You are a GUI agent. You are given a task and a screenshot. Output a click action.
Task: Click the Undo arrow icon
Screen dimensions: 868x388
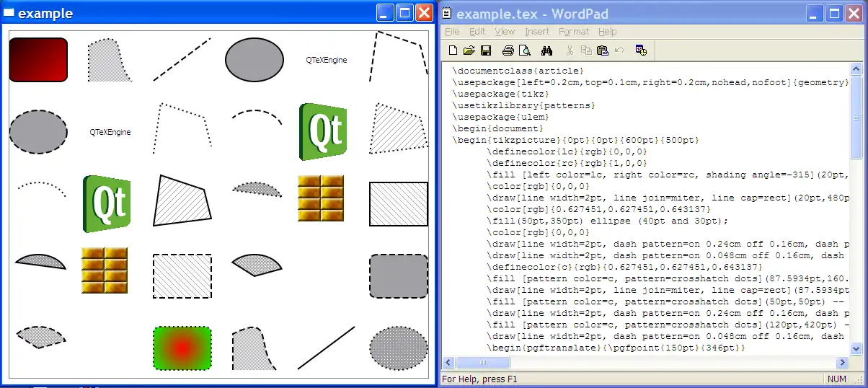click(x=619, y=50)
